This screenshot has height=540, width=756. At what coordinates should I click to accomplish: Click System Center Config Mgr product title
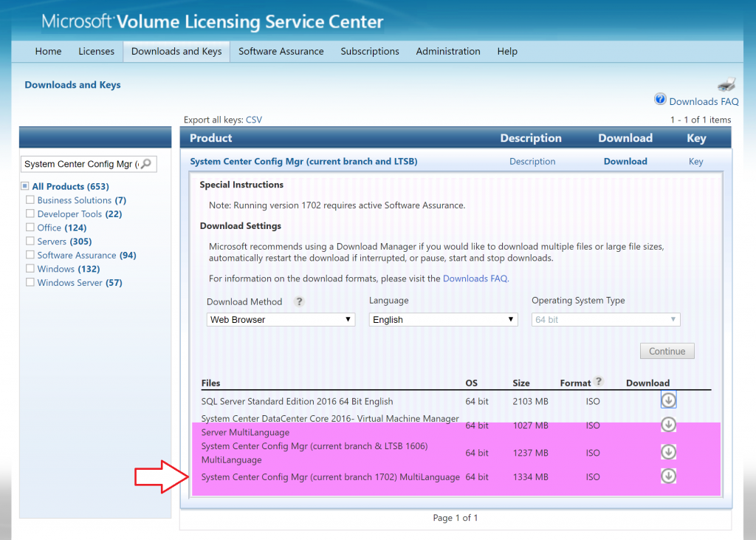pyautogui.click(x=303, y=162)
